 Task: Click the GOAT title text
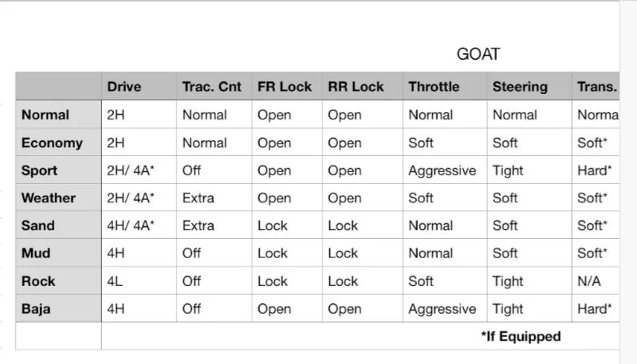tap(478, 54)
